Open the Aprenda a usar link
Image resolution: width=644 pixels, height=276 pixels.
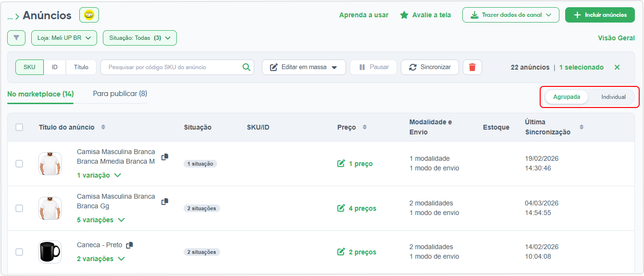364,15
